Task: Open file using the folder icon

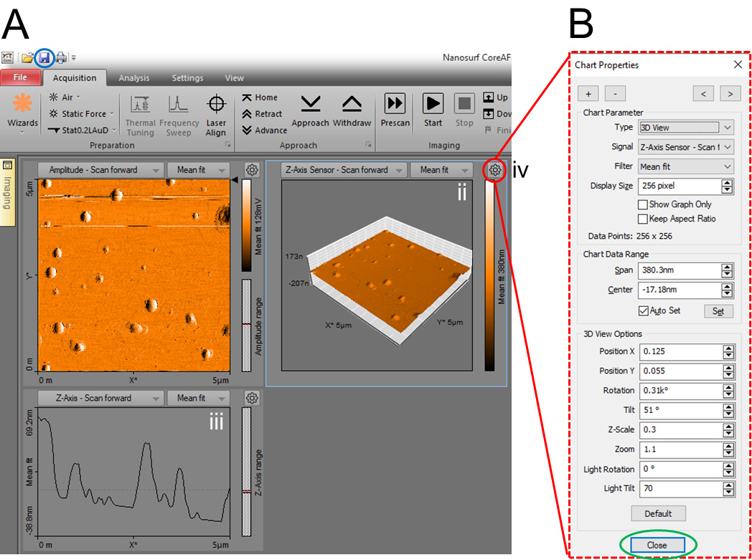Action: coord(27,58)
